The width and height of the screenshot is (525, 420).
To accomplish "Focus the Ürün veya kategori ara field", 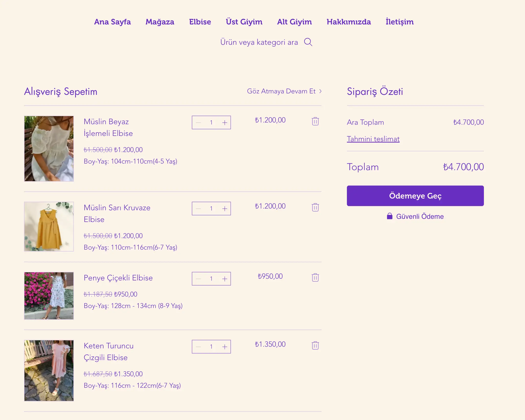I will point(259,42).
